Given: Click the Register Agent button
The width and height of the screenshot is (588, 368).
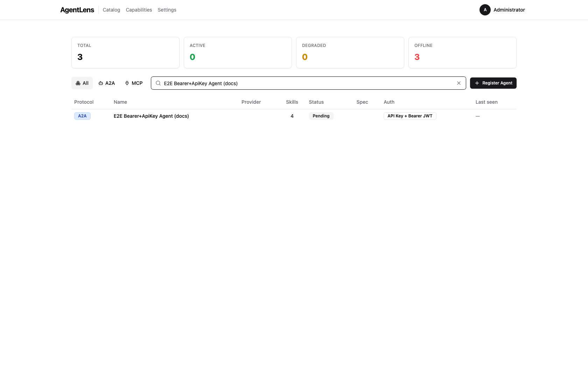Looking at the screenshot, I should tap(493, 83).
